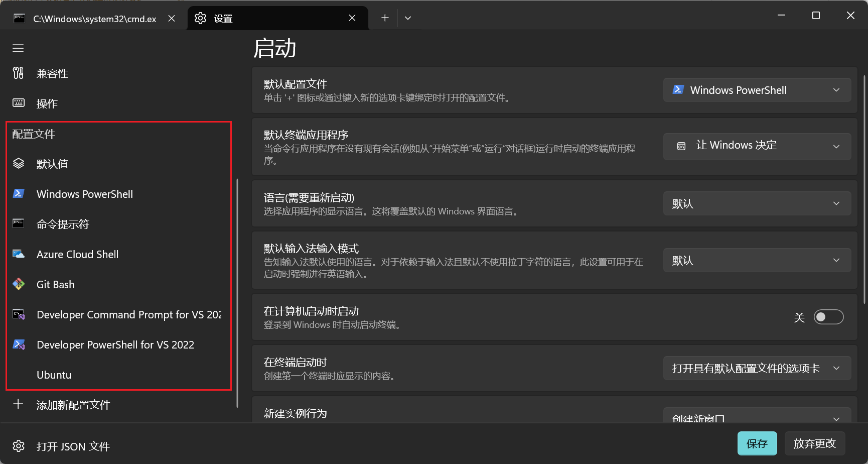The width and height of the screenshot is (868, 464).
Task: Click the Developer PowerShell for VS 2022 icon
Action: [x=19, y=344]
